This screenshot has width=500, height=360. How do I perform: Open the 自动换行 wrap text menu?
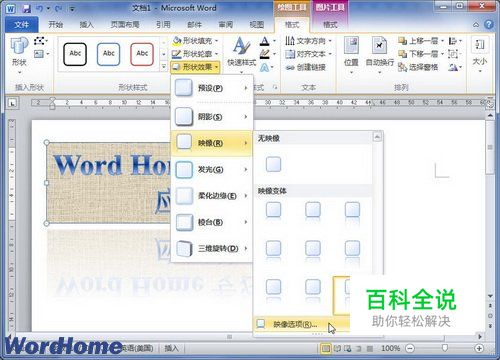pos(379,55)
